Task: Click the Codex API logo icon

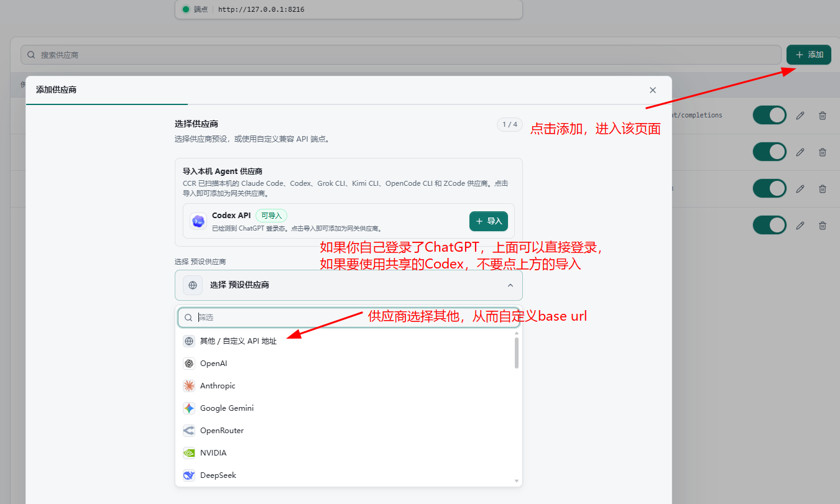Action: tap(198, 221)
